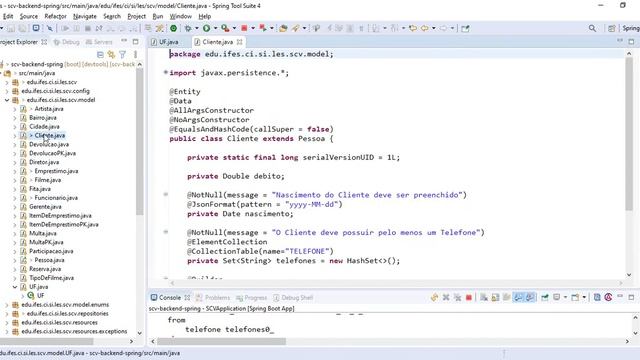This screenshot has height=360, width=640.
Task: Switch to the Problems tab
Action: (x=213, y=298)
